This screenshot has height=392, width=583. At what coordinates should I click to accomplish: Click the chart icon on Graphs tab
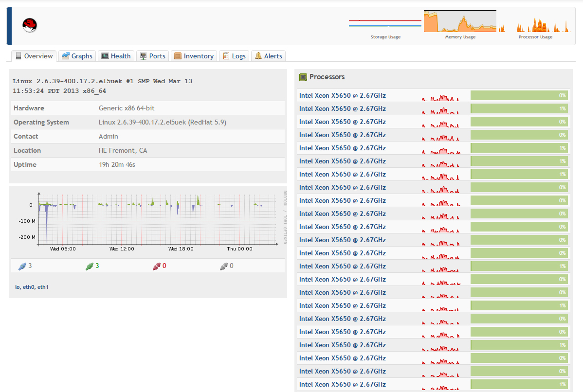click(x=65, y=56)
